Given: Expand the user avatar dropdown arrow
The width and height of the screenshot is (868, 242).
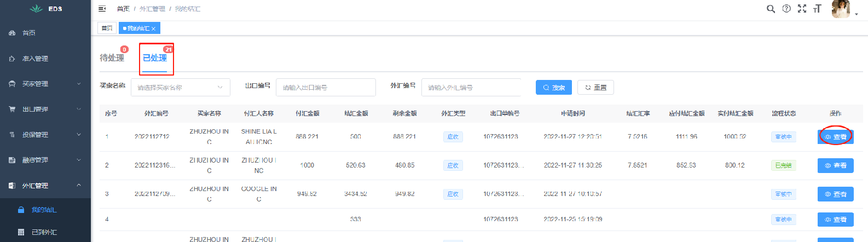Looking at the screenshot, I should (857, 15).
